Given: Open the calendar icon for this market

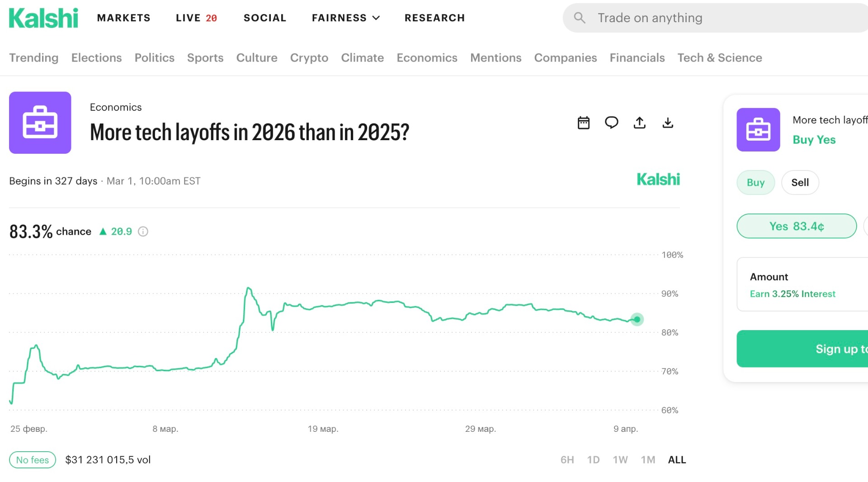Looking at the screenshot, I should click(x=584, y=123).
